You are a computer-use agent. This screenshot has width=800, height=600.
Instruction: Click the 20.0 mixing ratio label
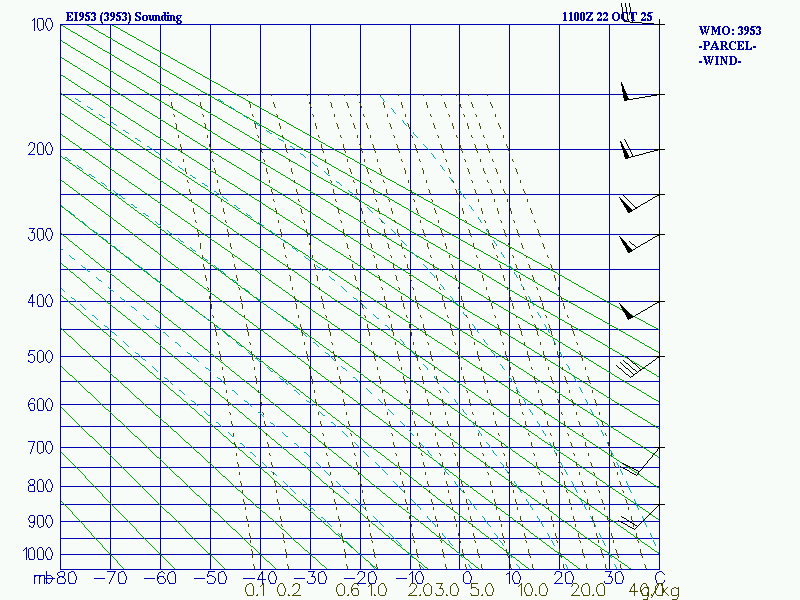pyautogui.click(x=588, y=590)
